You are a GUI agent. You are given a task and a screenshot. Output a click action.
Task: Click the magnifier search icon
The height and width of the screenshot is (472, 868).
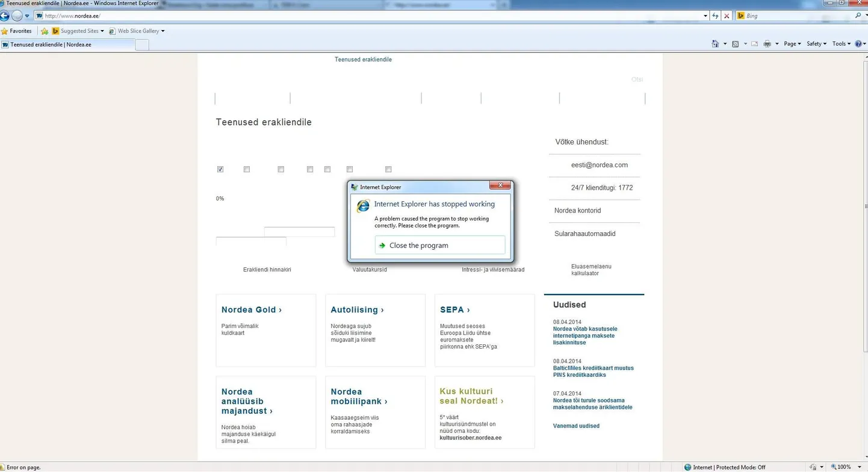click(x=858, y=16)
